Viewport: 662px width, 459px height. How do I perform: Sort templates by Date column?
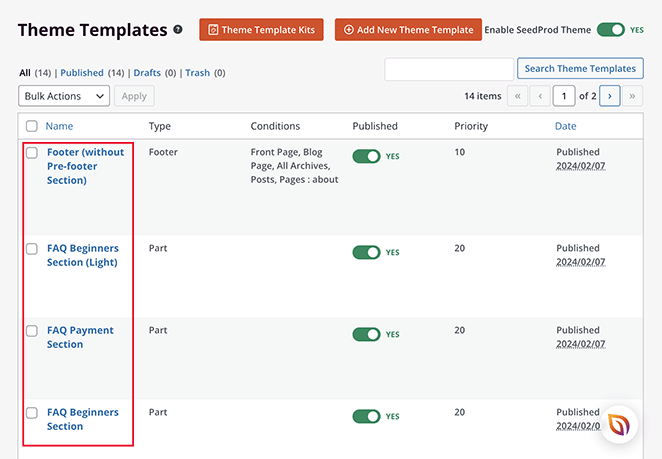[566, 127]
